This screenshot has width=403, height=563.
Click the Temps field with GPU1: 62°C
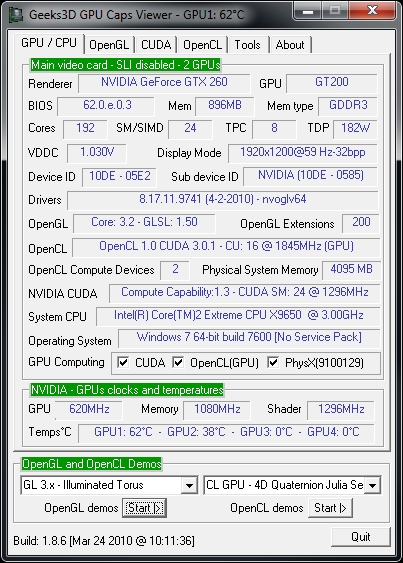(226, 433)
